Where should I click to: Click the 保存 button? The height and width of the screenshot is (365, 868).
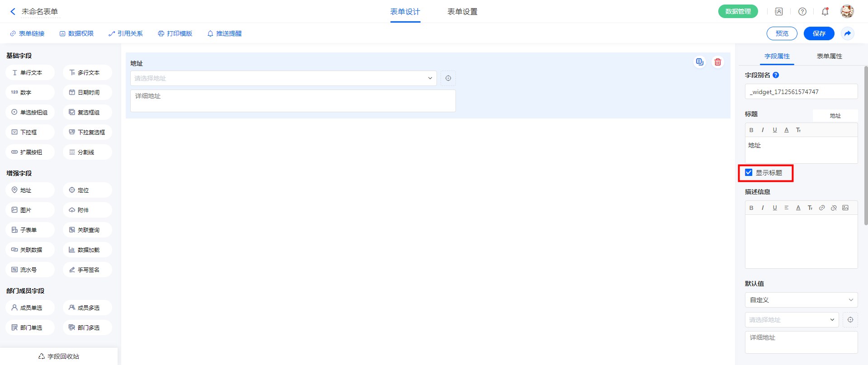[x=818, y=33]
